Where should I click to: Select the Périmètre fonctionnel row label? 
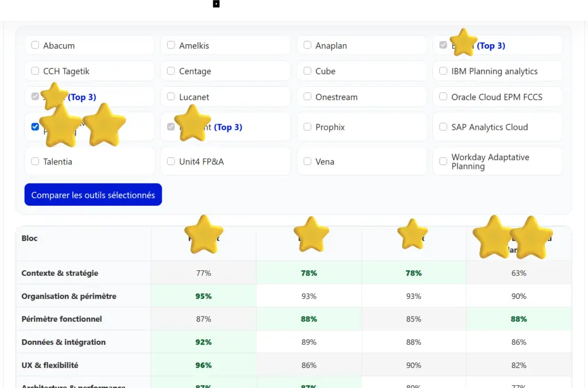point(61,319)
